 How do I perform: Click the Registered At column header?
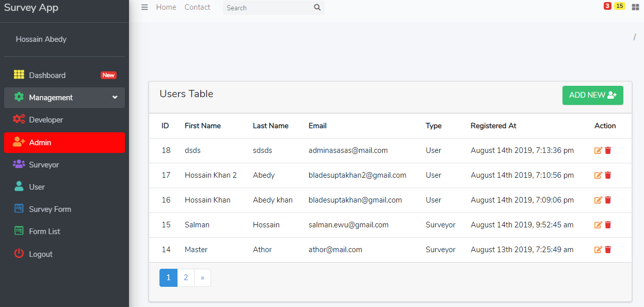493,126
